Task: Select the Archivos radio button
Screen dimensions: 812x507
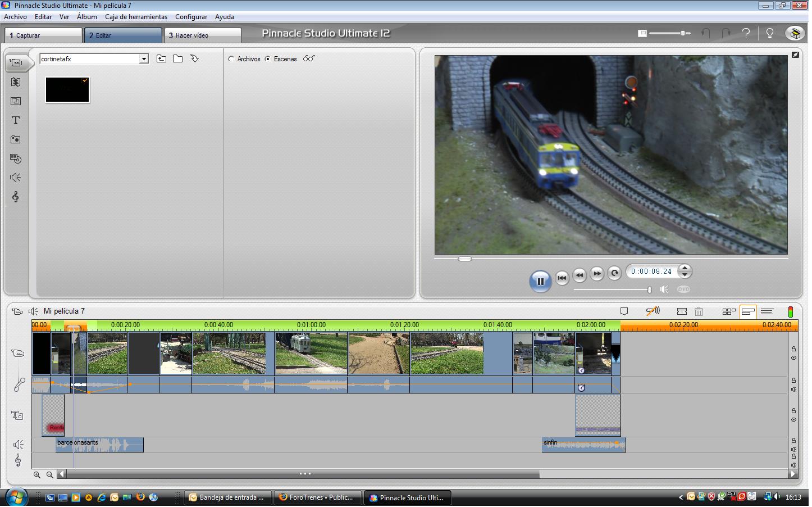Action: point(231,58)
